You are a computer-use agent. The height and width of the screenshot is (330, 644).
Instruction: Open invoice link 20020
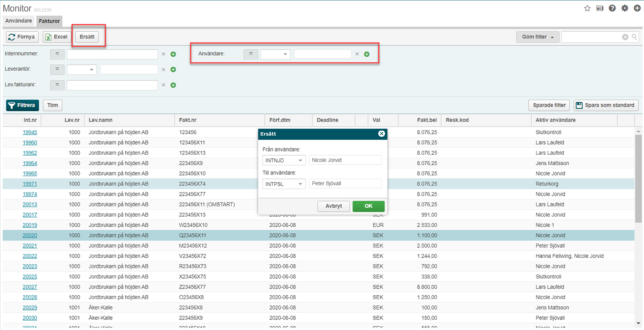(30, 236)
